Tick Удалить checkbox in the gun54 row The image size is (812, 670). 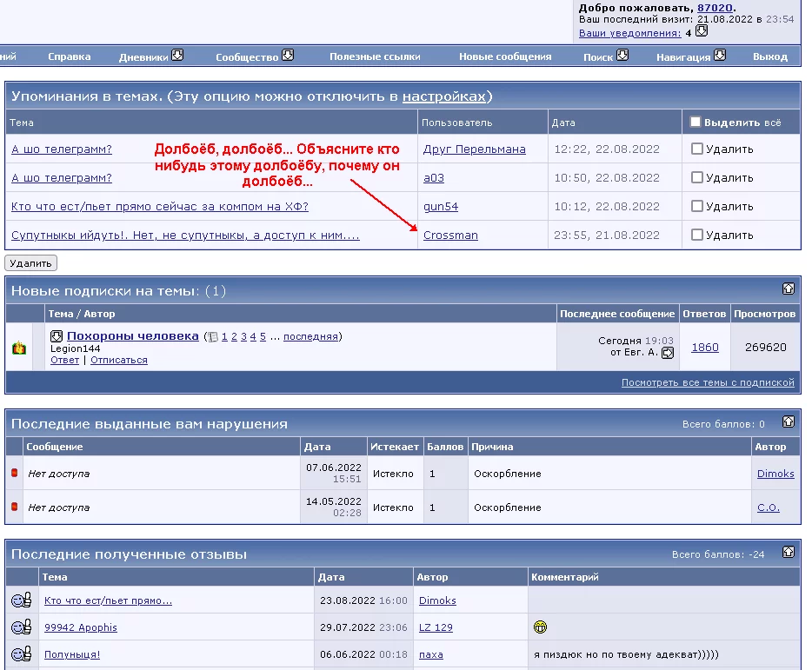(x=696, y=206)
